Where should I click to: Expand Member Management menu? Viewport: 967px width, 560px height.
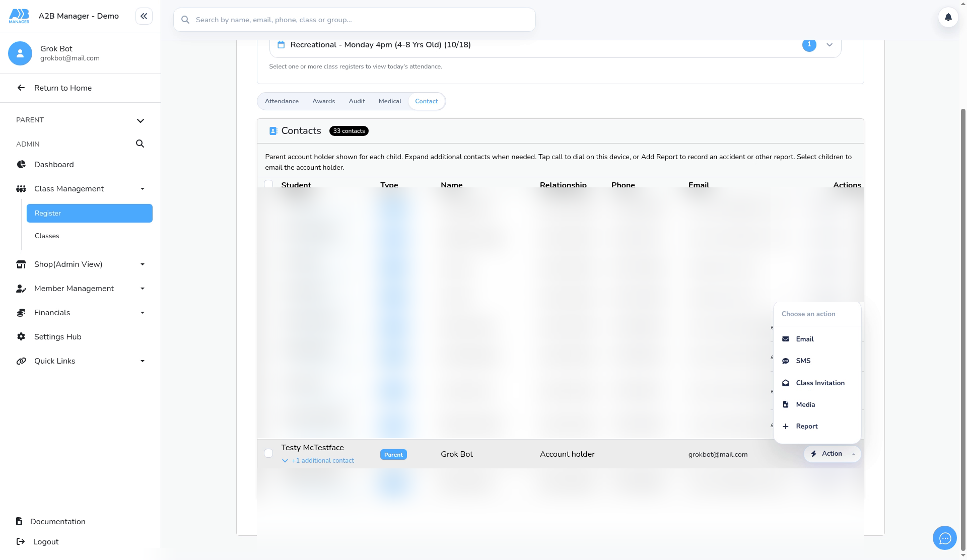[x=81, y=289]
